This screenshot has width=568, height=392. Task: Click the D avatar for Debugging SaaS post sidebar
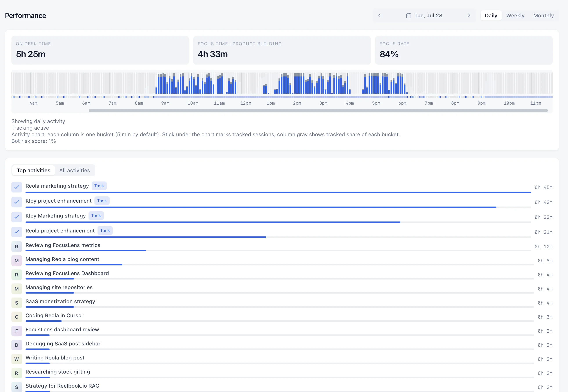(x=17, y=345)
